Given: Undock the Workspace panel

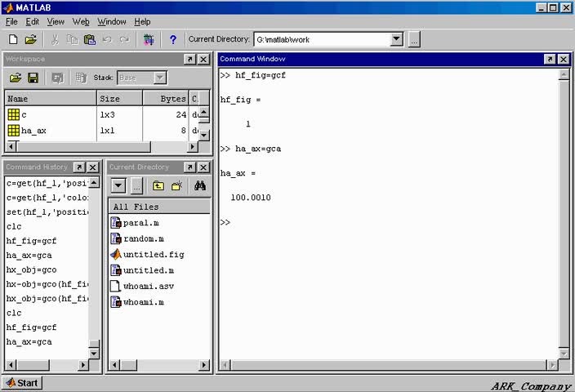Looking at the screenshot, I should pyautogui.click(x=189, y=59).
